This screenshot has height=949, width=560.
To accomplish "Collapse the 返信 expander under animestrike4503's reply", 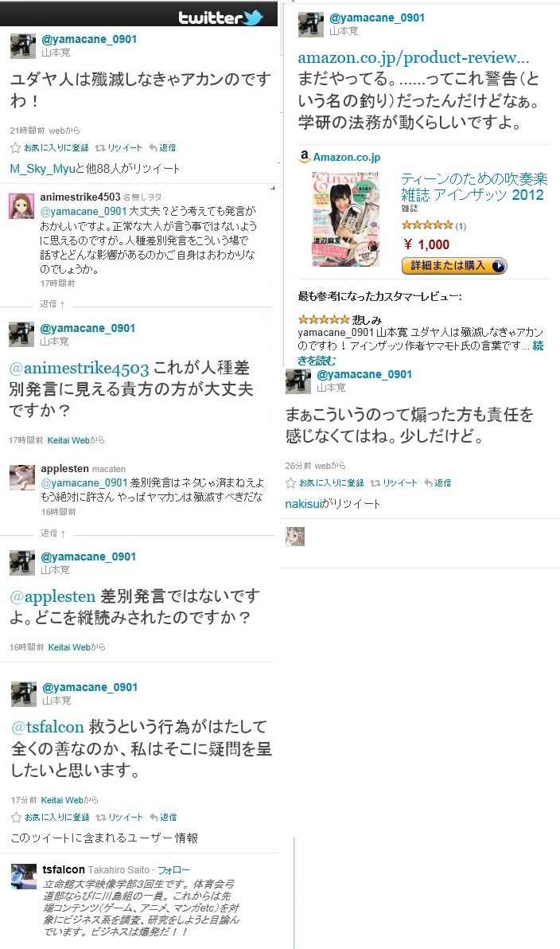I will pyautogui.click(x=52, y=304).
